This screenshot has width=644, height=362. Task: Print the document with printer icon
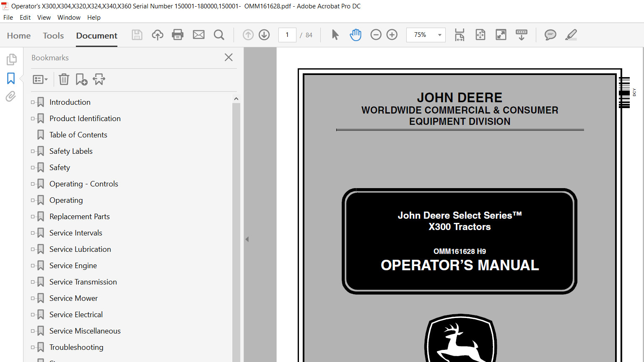178,35
